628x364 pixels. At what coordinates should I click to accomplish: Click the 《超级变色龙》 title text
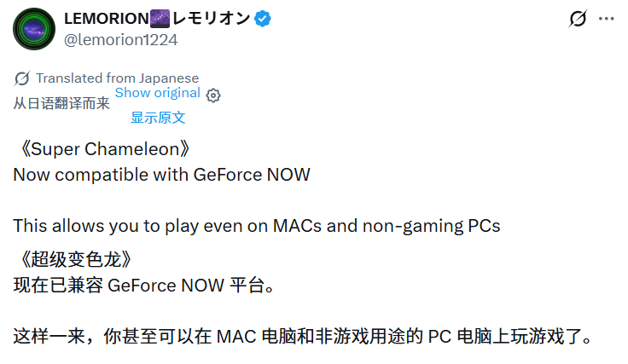tap(73, 260)
